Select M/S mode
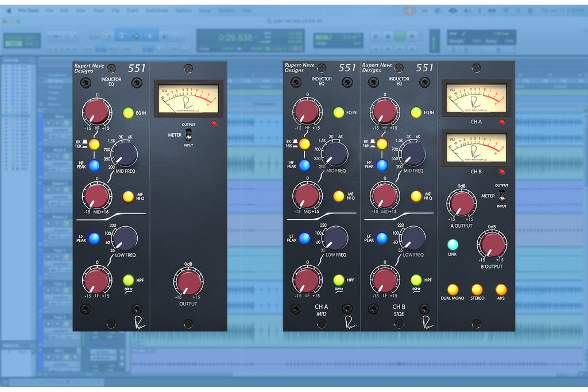 (x=501, y=289)
